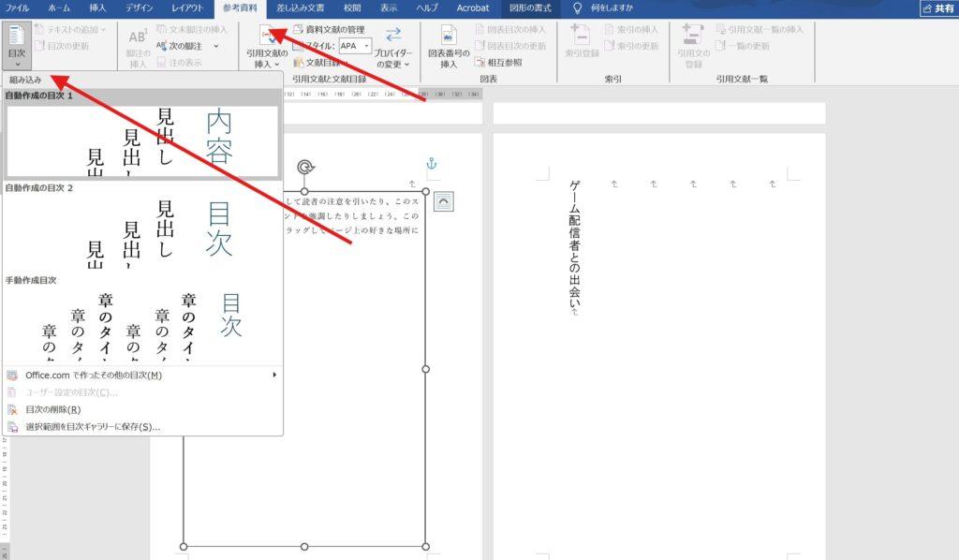
Task: Select the 自動作成の目次 1 thumbnail
Action: [140, 139]
